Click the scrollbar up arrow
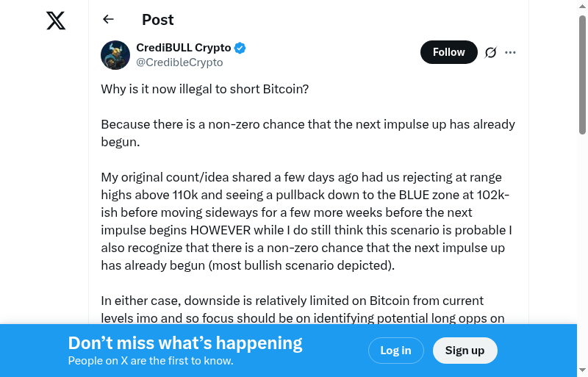This screenshot has height=377, width=588. click(583, 6)
